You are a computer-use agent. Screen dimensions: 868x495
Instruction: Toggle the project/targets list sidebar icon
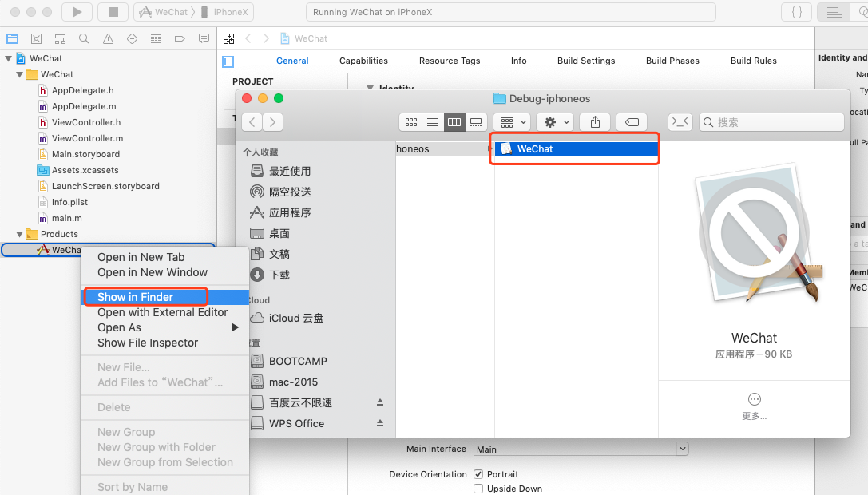(x=228, y=61)
